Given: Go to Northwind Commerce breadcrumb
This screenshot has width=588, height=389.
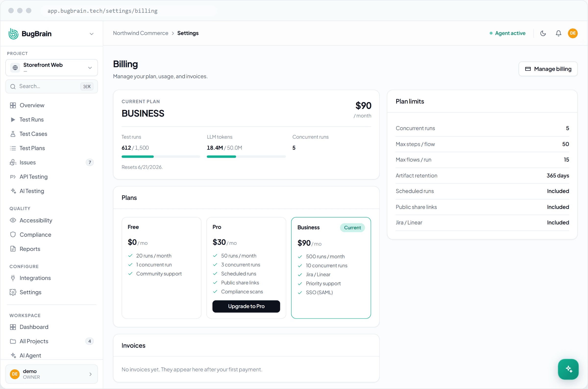Looking at the screenshot, I should pos(140,33).
